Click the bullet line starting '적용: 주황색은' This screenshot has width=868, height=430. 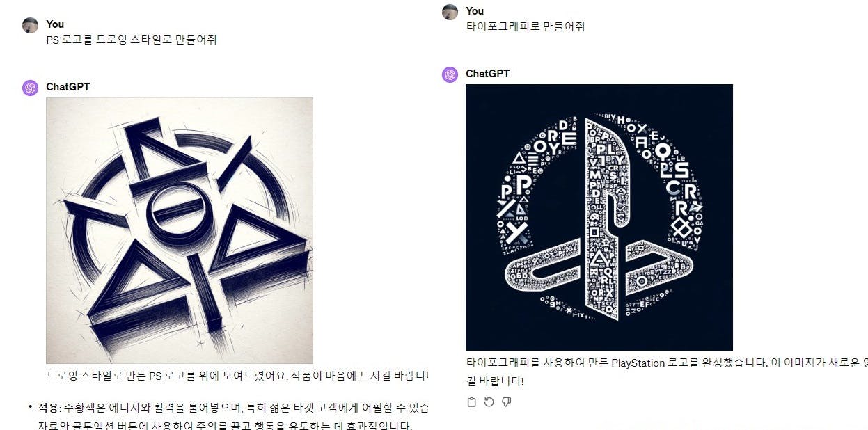coord(233,407)
